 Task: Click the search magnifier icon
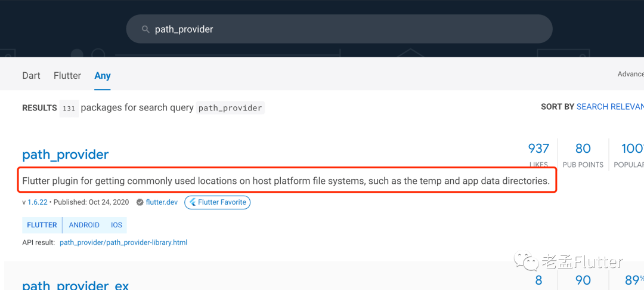[x=145, y=29]
